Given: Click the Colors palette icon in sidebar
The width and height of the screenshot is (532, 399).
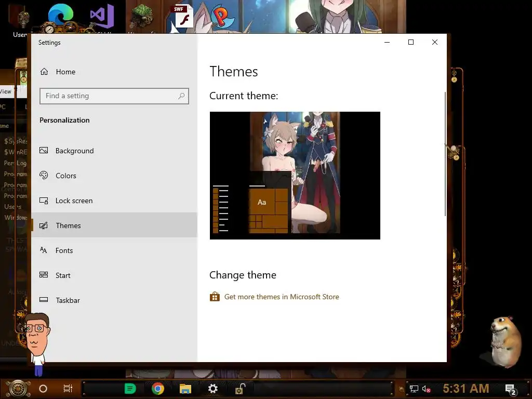Looking at the screenshot, I should click(x=44, y=175).
